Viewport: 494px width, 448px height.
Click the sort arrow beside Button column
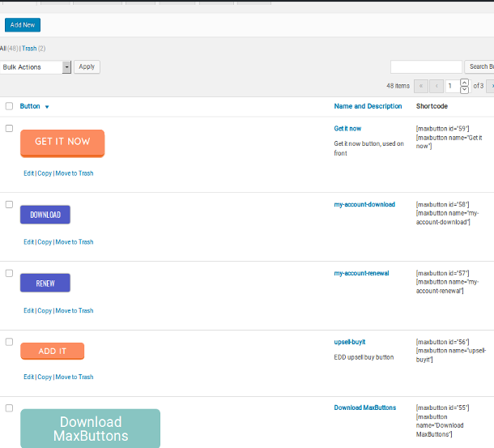tap(47, 107)
